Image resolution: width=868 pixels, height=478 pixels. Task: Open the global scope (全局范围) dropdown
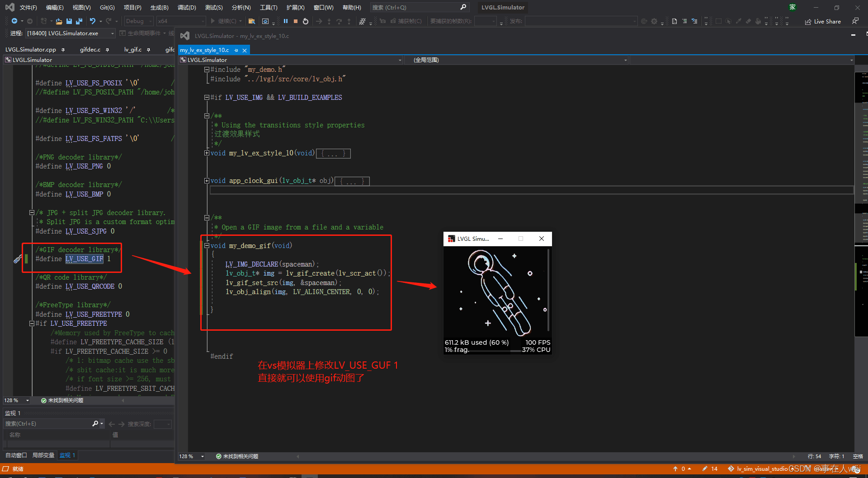515,60
